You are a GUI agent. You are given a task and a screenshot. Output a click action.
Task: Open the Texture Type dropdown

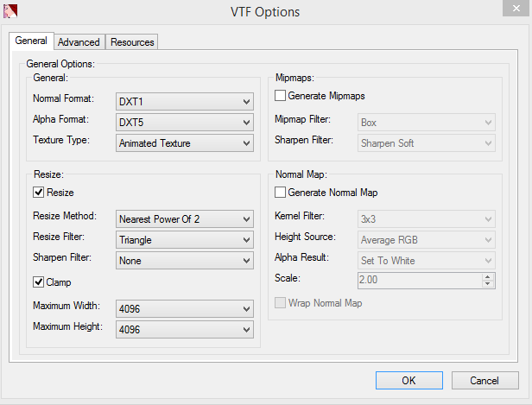click(x=185, y=142)
